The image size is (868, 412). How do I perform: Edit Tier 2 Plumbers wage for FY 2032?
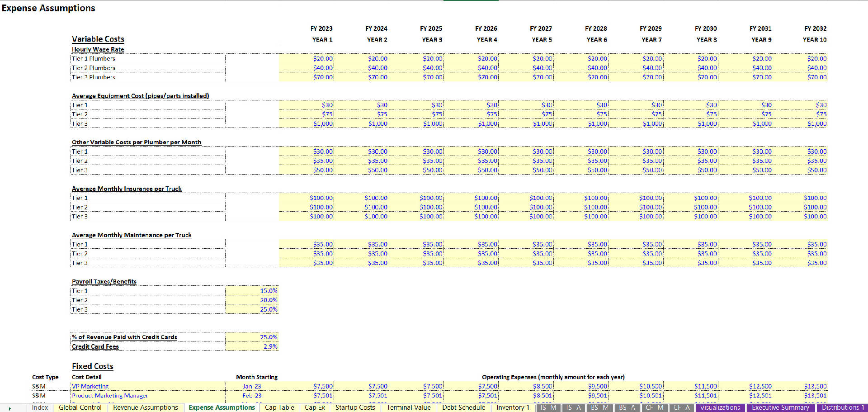800,68
